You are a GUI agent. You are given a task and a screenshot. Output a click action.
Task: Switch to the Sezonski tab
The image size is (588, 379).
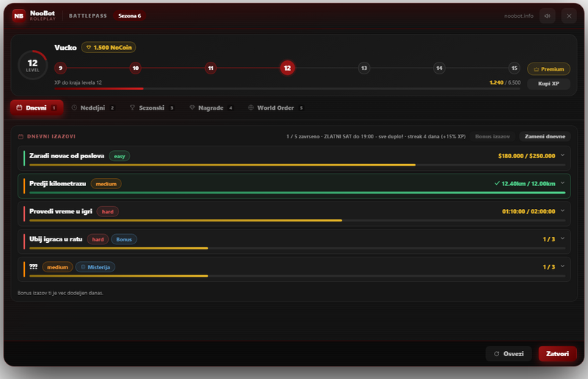pyautogui.click(x=152, y=107)
